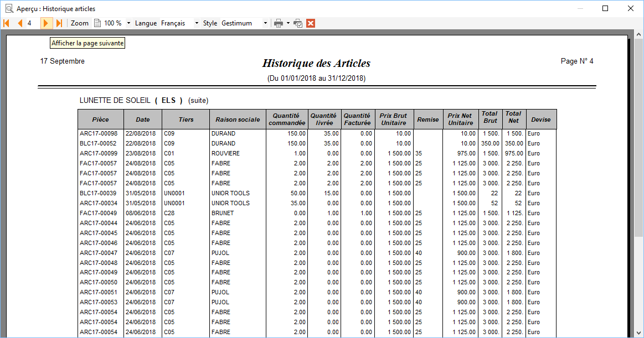The height and width of the screenshot is (338, 644).
Task: Print the report with the printer icon
Action: point(279,23)
